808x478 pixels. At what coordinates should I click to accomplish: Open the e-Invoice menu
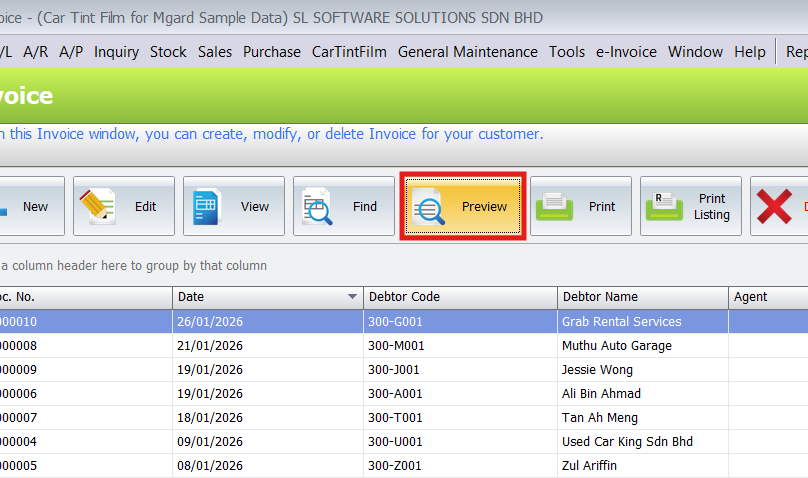pyautogui.click(x=626, y=52)
